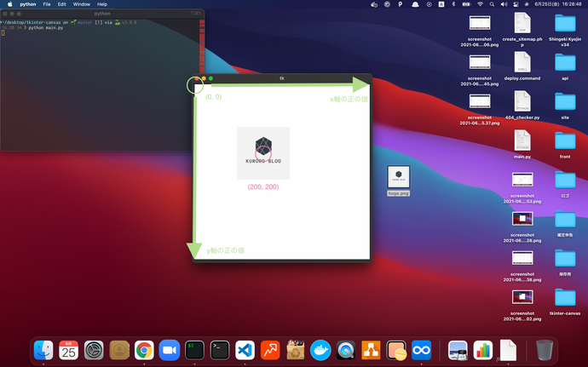The height and width of the screenshot is (367, 588).
Task: Open Control Center in the menu bar
Action: (516, 4)
